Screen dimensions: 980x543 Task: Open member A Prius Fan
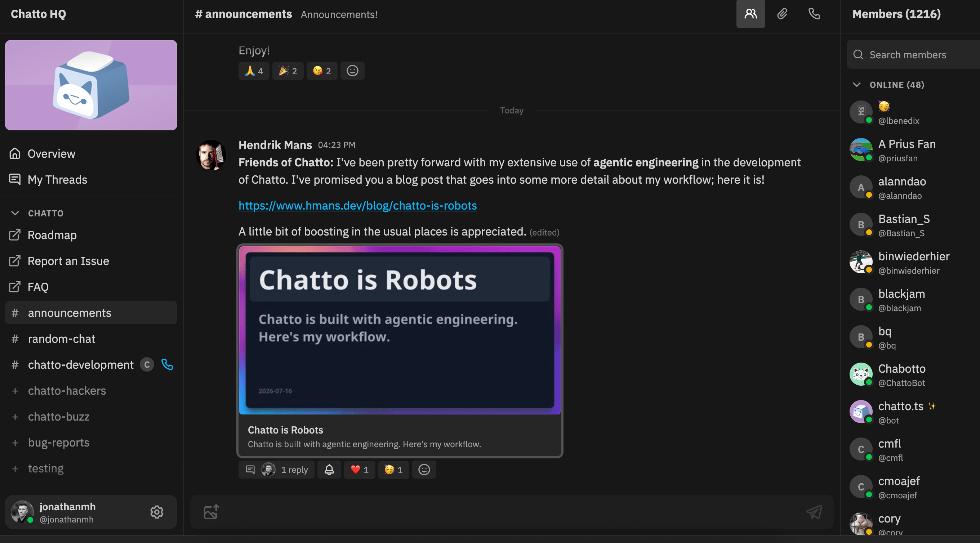pos(913,150)
